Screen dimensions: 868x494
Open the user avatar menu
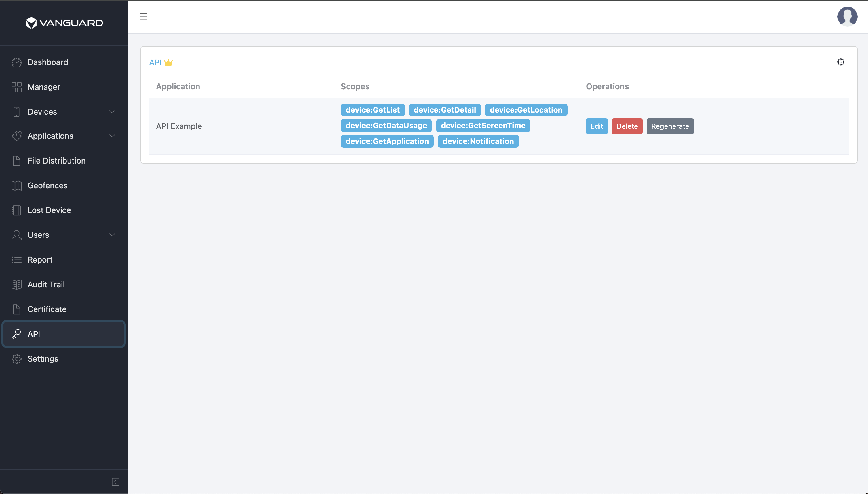(847, 16)
